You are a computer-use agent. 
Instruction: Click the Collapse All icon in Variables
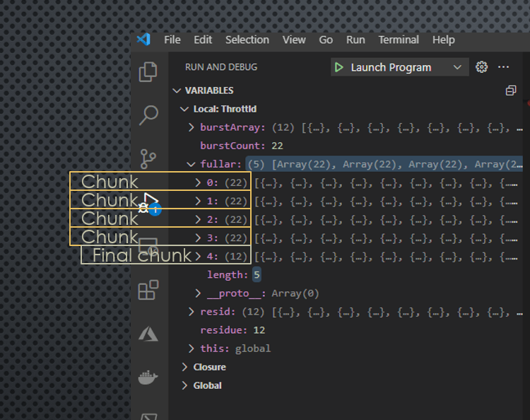(510, 91)
